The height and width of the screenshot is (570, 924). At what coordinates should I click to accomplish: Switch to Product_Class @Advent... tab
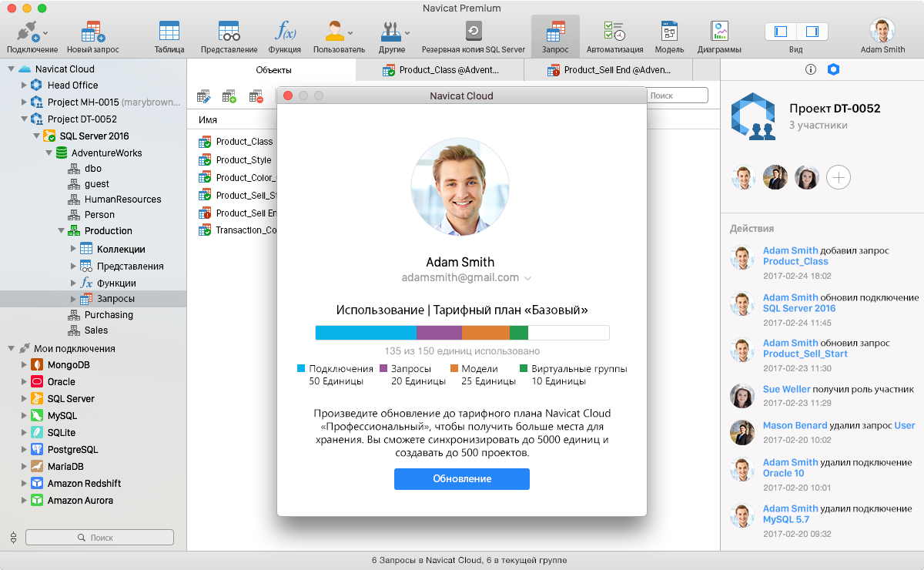[440, 70]
